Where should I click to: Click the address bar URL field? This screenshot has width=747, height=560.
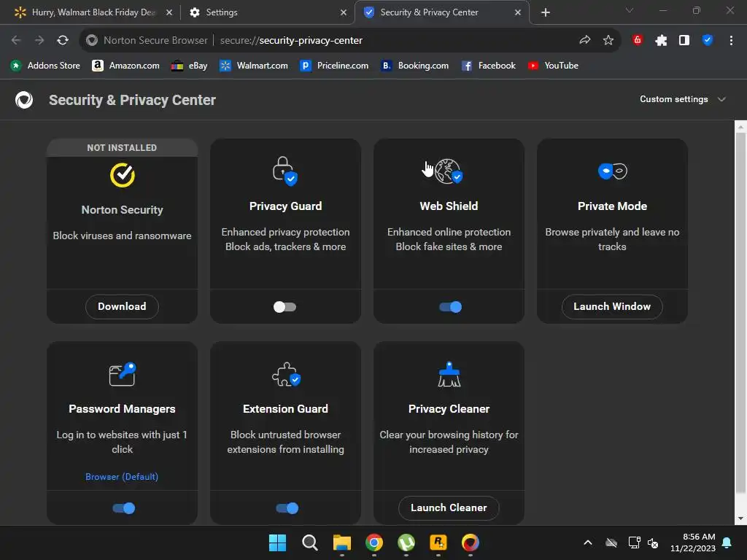pos(350,41)
